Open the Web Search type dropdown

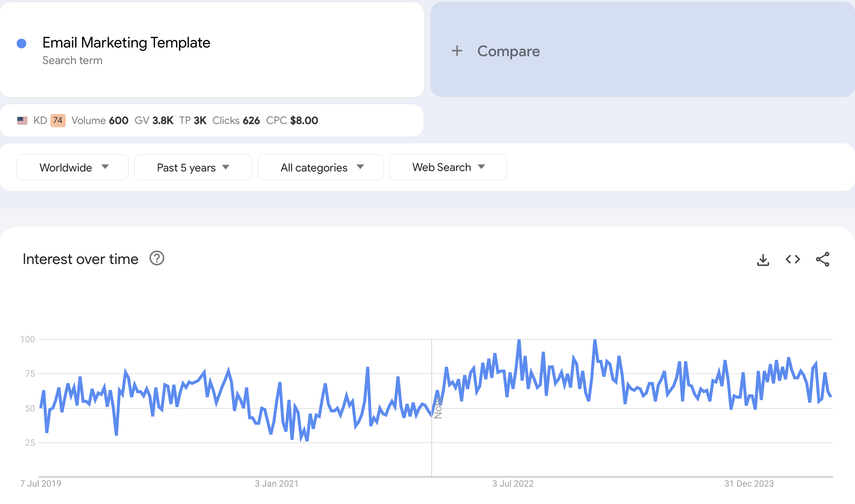pos(448,167)
